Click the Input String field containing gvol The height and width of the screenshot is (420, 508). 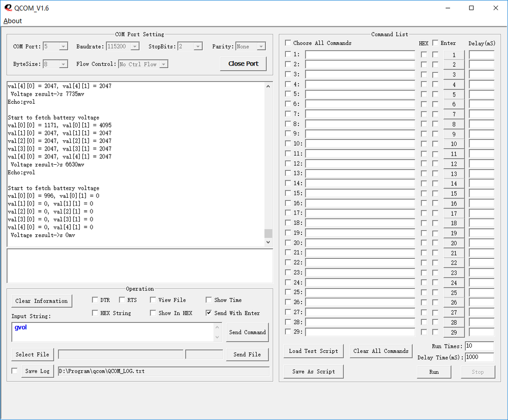(113, 332)
